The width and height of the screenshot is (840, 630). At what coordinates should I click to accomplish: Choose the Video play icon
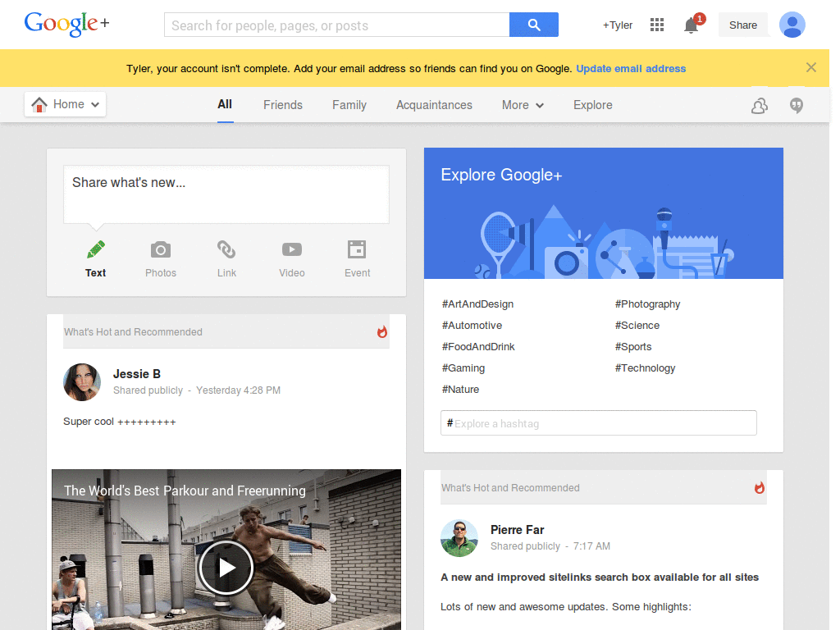(292, 249)
